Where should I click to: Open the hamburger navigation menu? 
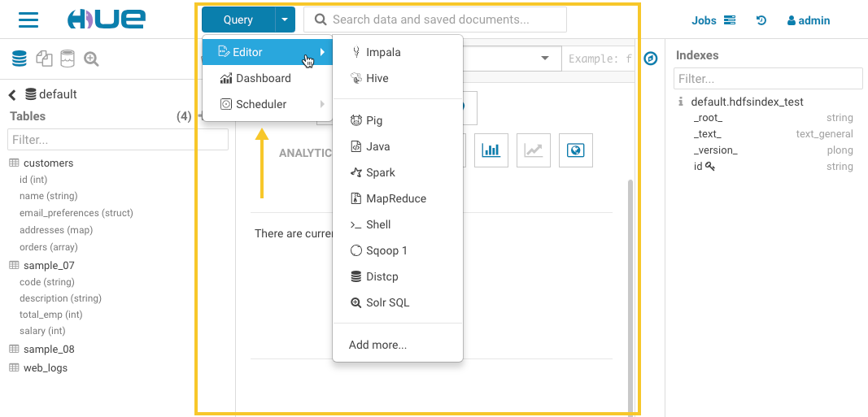[28, 20]
